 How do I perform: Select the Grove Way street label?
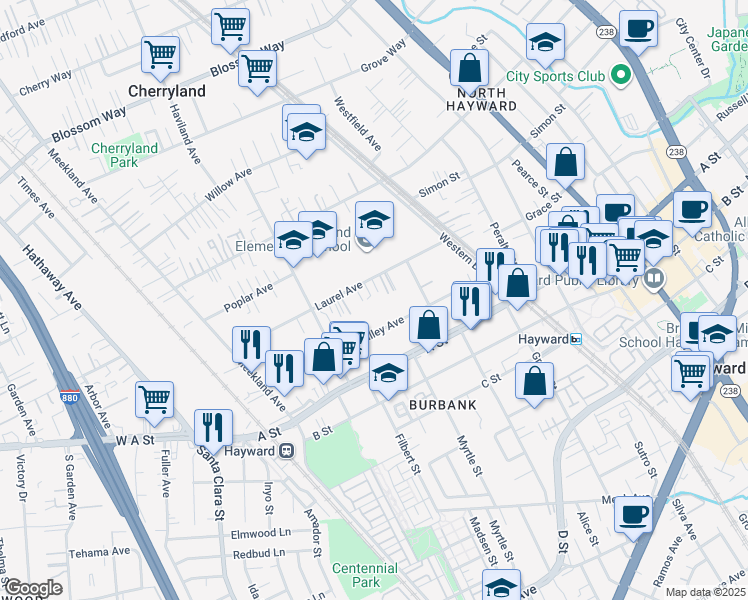[383, 55]
